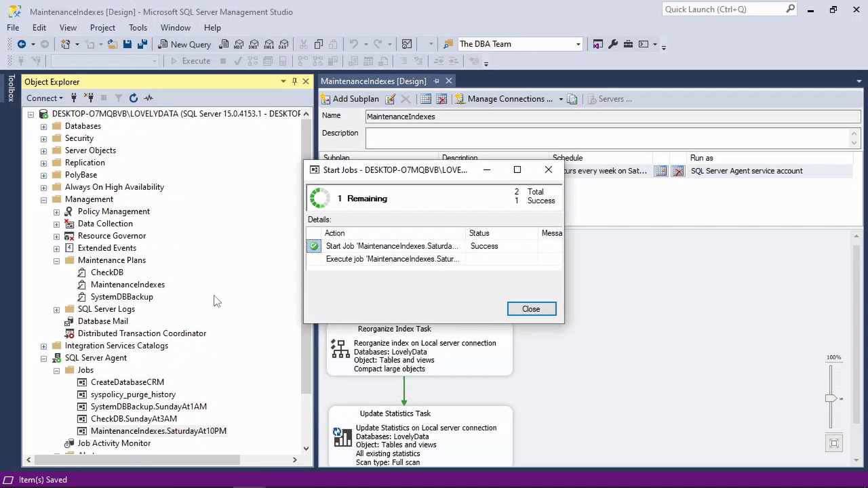Select the Database Mail item
This screenshot has height=488, width=868.
[x=103, y=321]
